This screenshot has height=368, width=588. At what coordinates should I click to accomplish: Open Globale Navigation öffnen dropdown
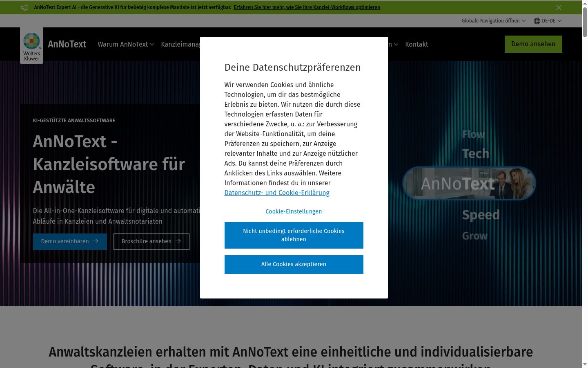coord(494,21)
